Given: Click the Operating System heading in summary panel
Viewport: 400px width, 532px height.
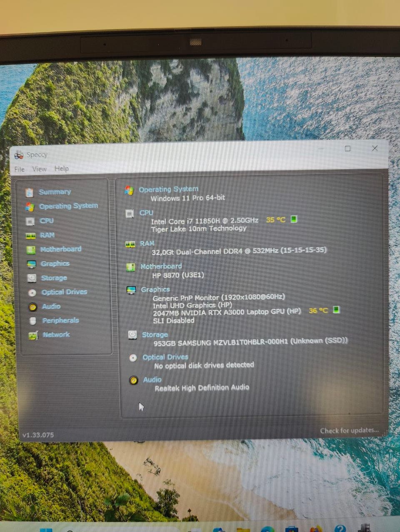Looking at the screenshot, I should click(168, 189).
